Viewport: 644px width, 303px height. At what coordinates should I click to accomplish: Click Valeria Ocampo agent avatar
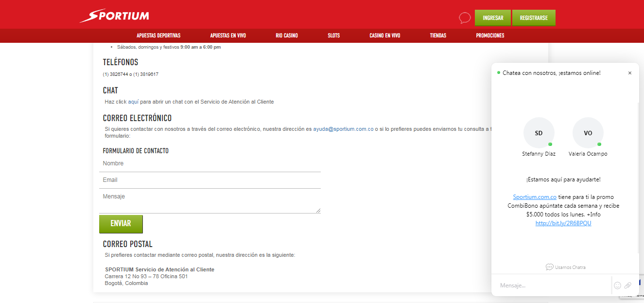pyautogui.click(x=588, y=133)
